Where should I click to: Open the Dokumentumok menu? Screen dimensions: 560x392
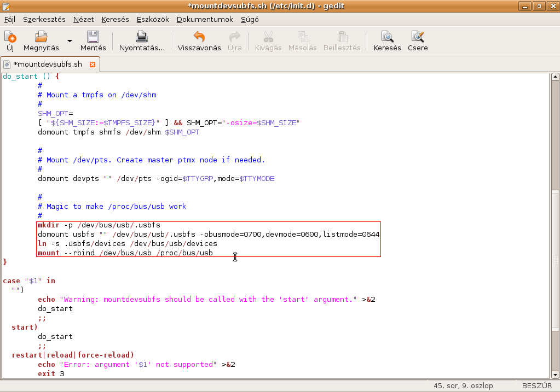coord(205,19)
